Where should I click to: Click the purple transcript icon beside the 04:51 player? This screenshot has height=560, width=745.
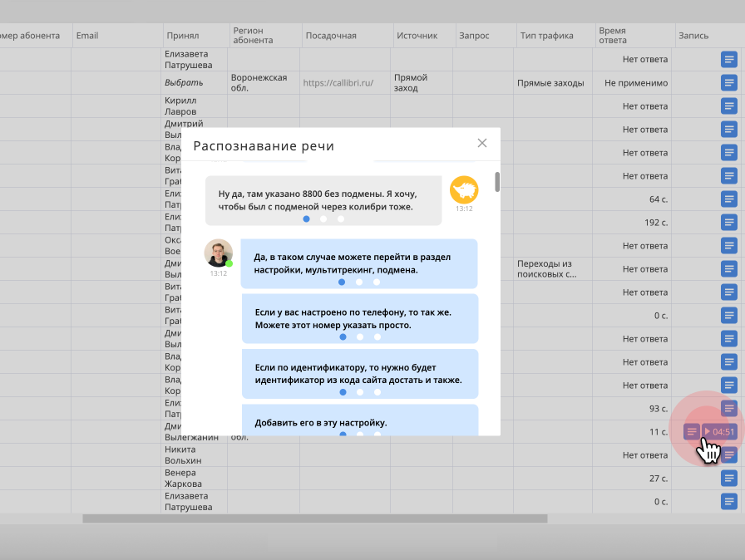tap(692, 431)
